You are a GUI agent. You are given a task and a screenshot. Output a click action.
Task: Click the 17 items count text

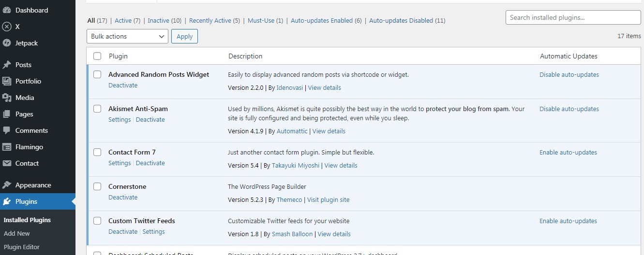point(629,36)
